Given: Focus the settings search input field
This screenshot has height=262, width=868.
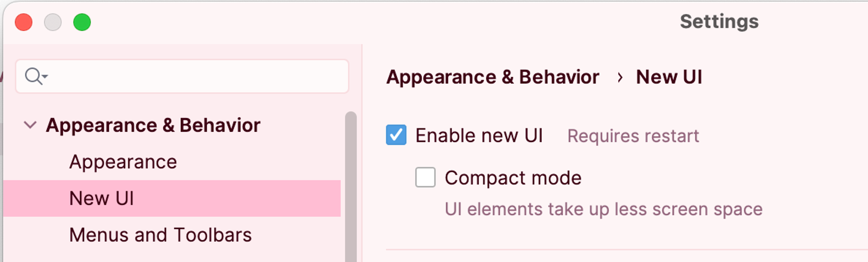Looking at the screenshot, I should (194, 76).
